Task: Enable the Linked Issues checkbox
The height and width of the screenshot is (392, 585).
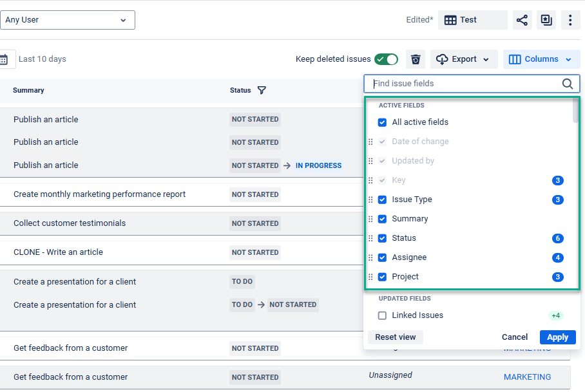Action: coord(382,315)
